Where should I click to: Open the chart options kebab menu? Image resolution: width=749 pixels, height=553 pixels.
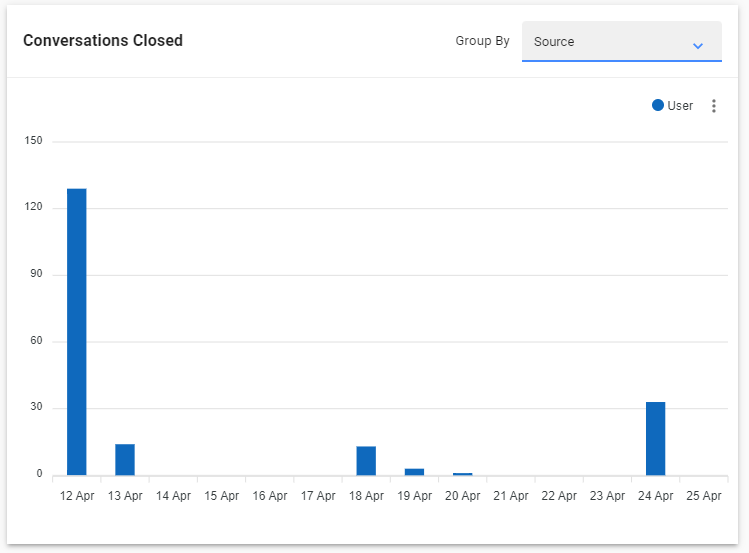click(x=713, y=106)
